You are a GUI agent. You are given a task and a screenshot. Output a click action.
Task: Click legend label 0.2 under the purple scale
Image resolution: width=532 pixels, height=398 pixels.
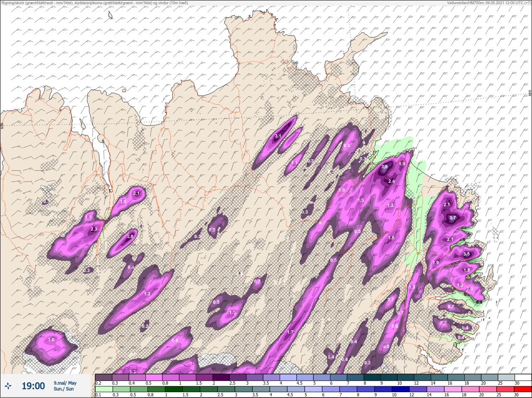(98, 383)
